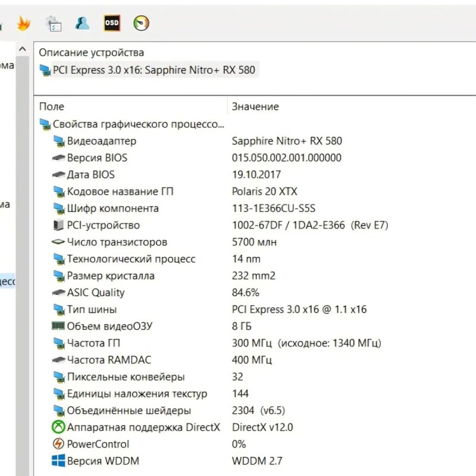Click the green Xbox DirectX icon
The image size is (476, 476).
pyautogui.click(x=58, y=427)
